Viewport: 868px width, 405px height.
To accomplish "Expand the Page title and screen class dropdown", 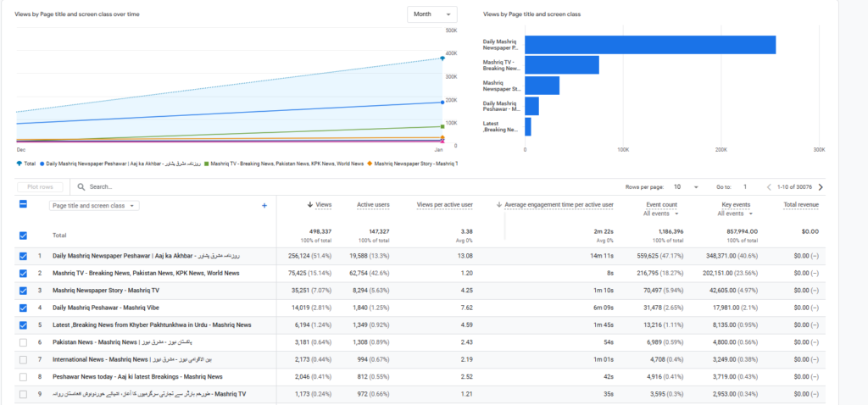I will pos(93,205).
